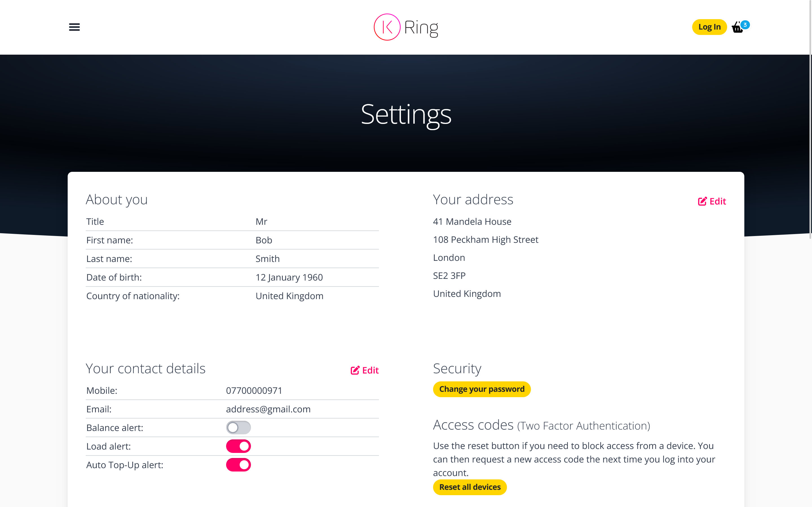Viewport: 812px width, 507px height.
Task: Open the shopping basket
Action: 737,28
